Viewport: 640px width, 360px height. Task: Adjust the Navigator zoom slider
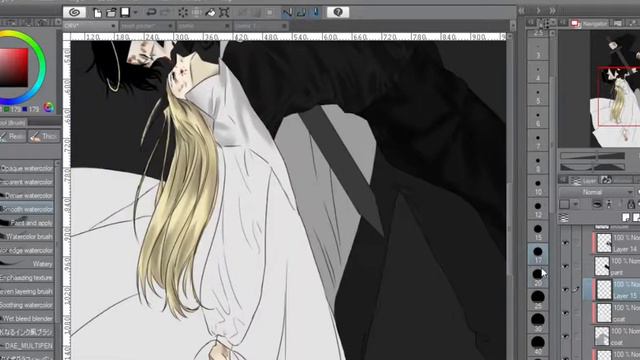click(592, 156)
